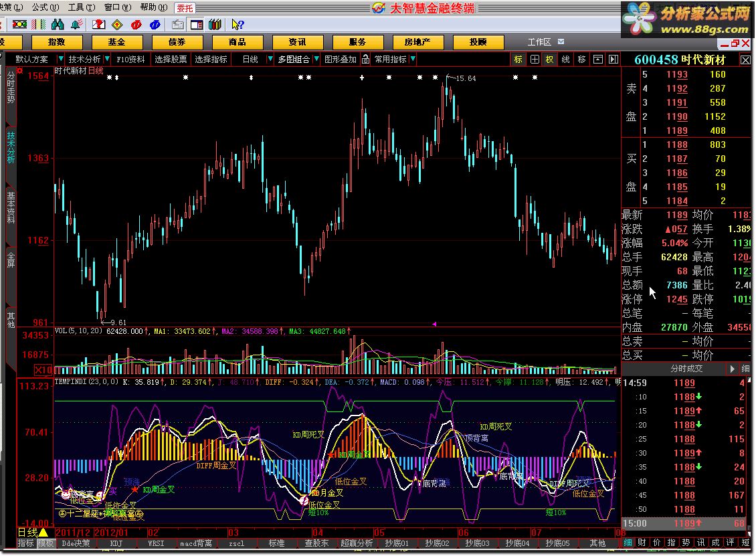Toggle the 细 detail button next to 分时成交

(x=745, y=369)
